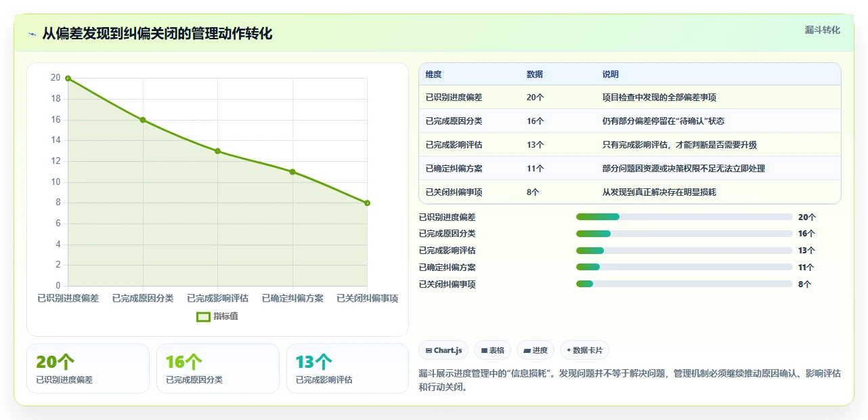
Task: Click the 已完成影响评估 progress bar
Action: coord(685,251)
